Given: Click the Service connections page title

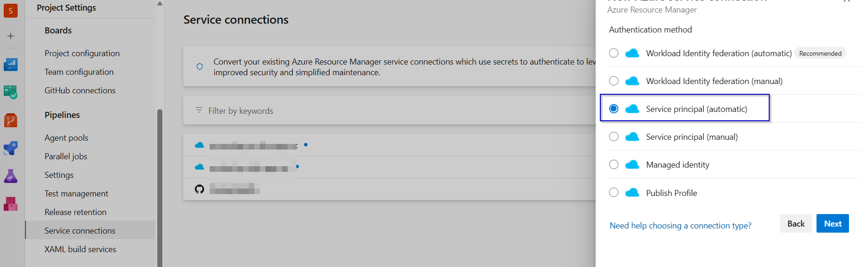Looking at the screenshot, I should point(236,20).
